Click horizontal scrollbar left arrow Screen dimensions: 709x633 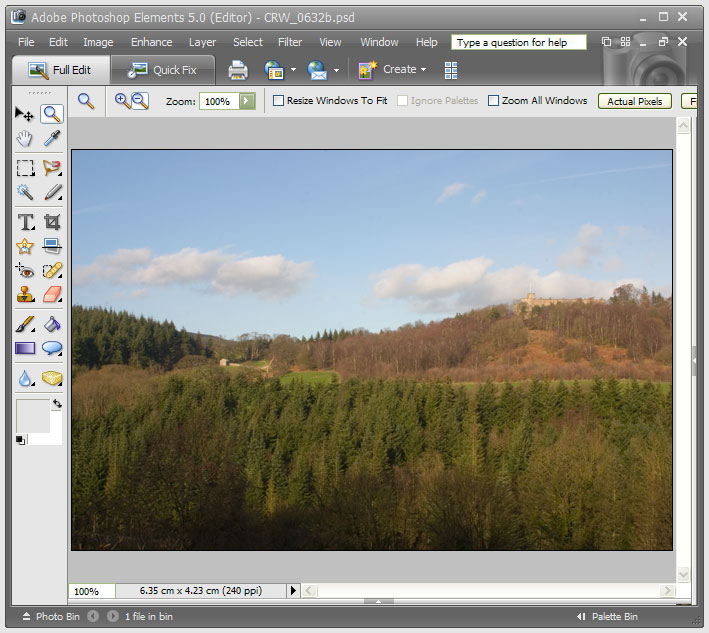pyautogui.click(x=309, y=590)
